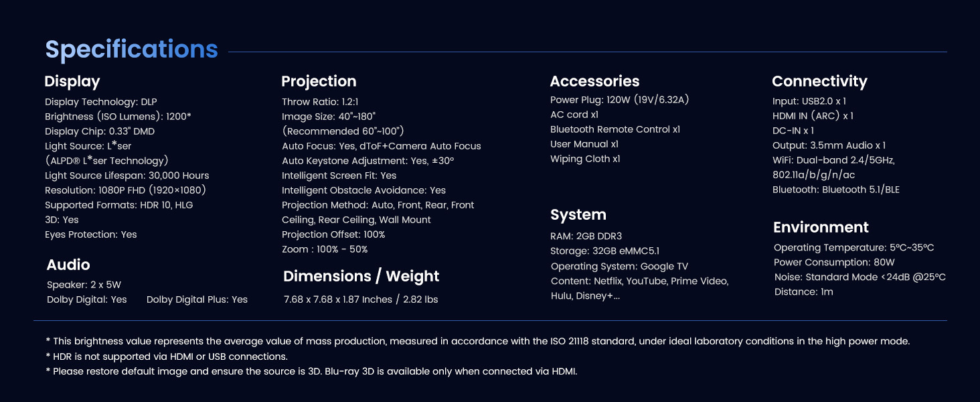Click the Operating Temperature line

853,248
